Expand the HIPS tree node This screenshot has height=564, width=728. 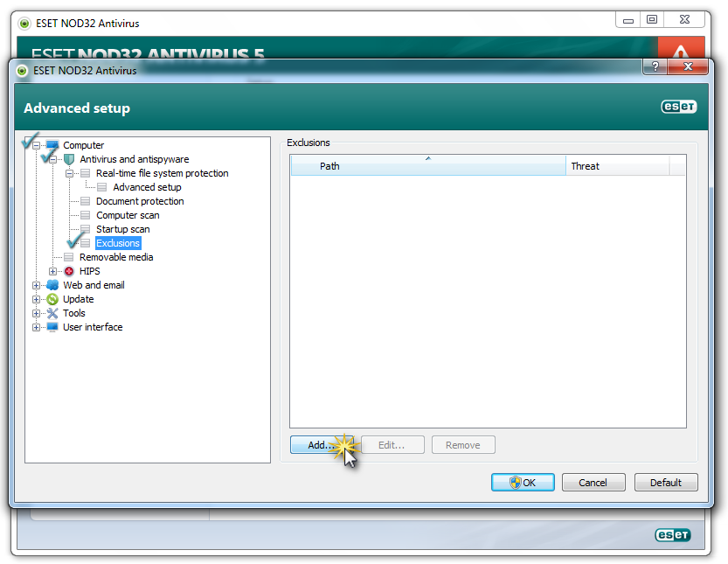click(x=53, y=271)
